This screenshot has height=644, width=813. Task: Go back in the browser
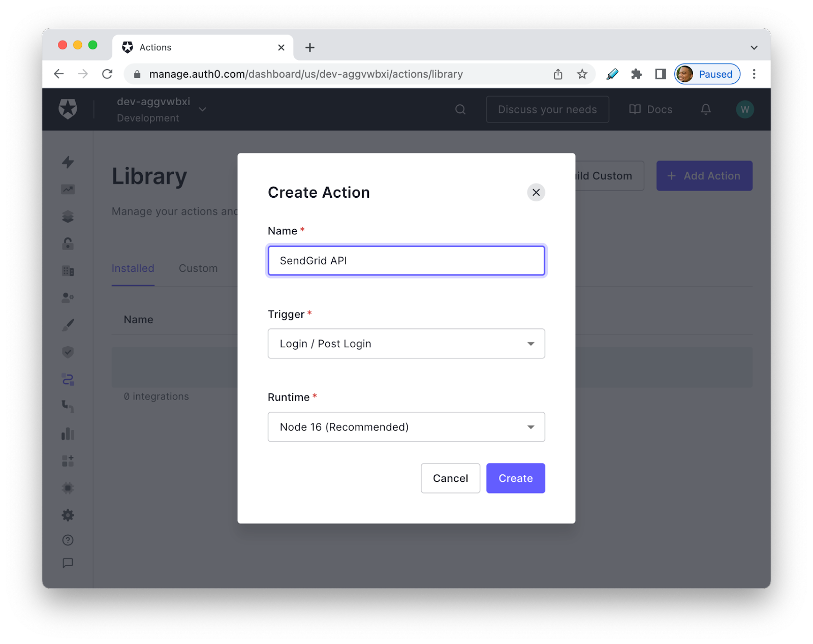tap(59, 74)
